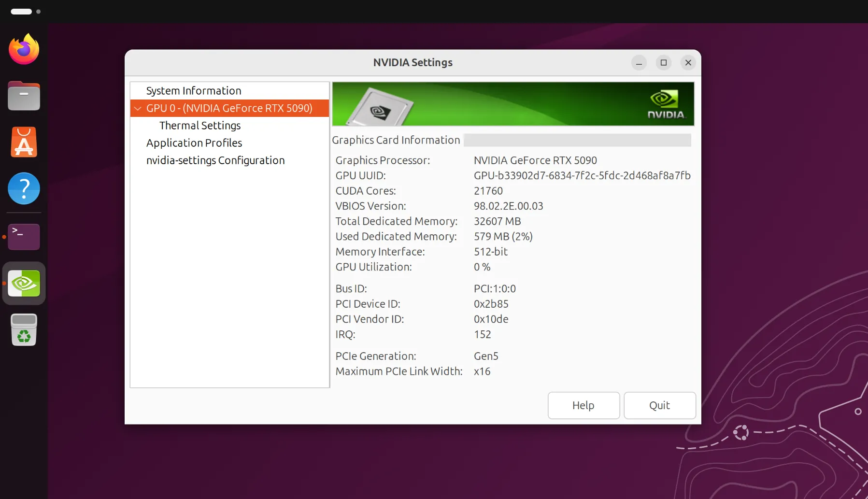Click the GPU UUID value text
The height and width of the screenshot is (499, 868).
[x=582, y=175]
